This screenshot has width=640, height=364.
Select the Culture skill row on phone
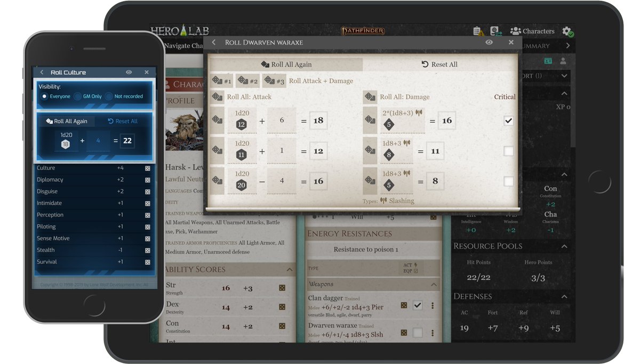tap(94, 168)
